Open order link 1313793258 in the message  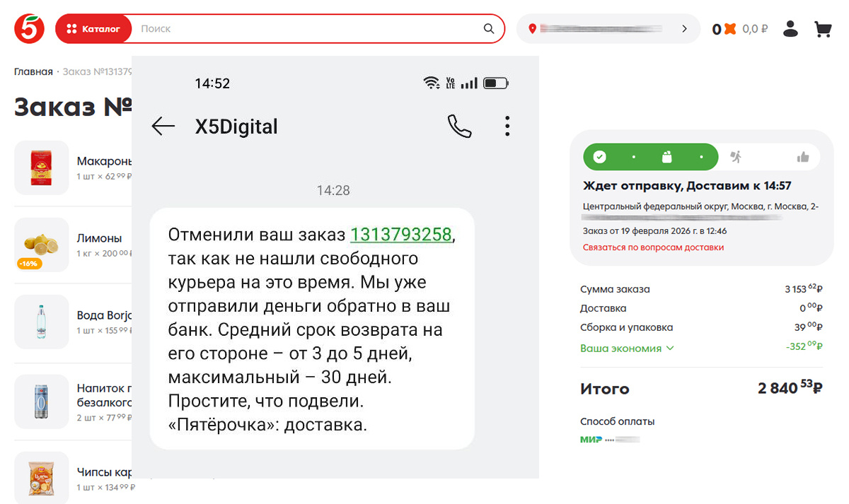pos(401,234)
